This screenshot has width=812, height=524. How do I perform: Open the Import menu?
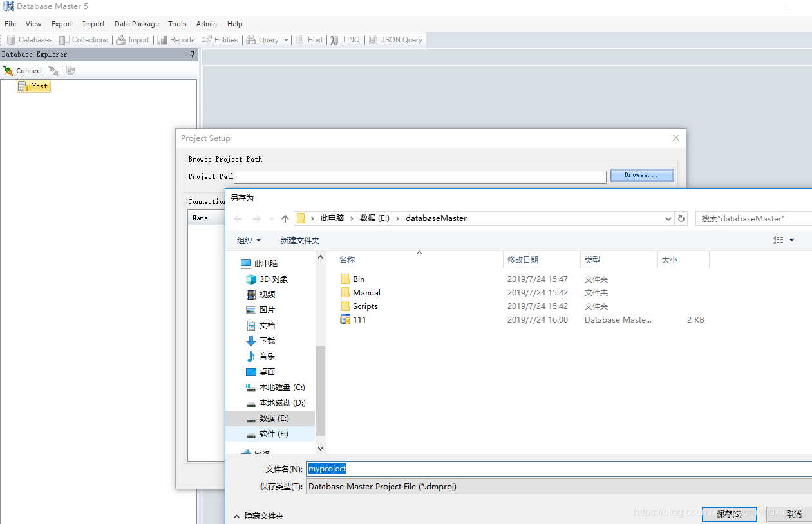93,24
